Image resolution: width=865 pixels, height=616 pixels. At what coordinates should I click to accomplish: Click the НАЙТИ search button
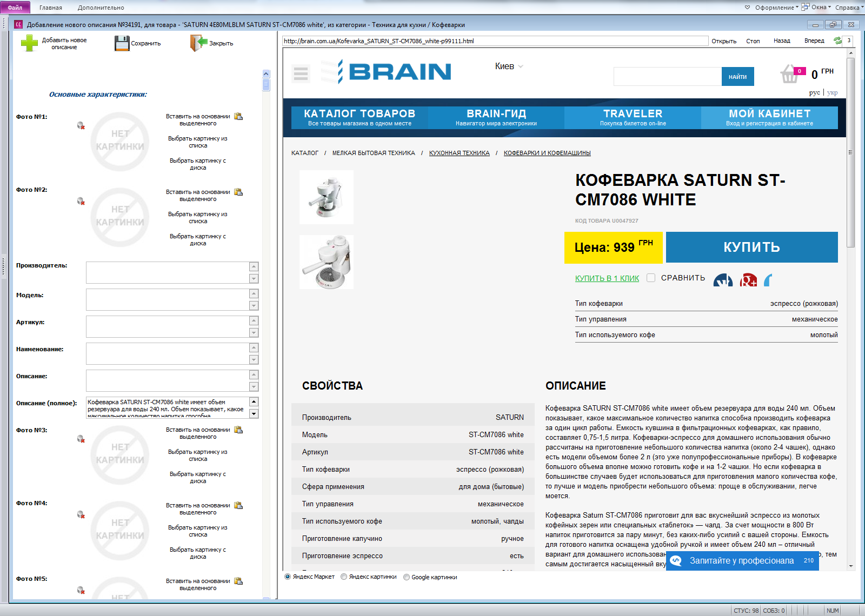[x=737, y=77]
